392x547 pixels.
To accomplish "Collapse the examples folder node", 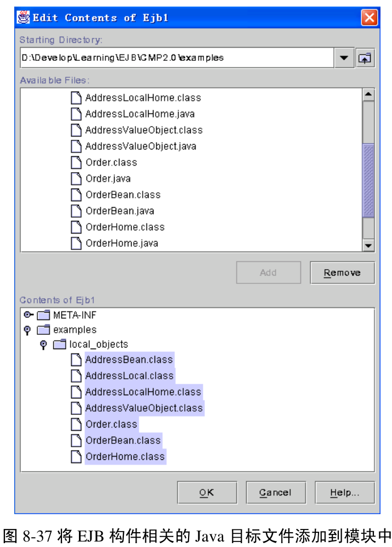I will coord(27,330).
